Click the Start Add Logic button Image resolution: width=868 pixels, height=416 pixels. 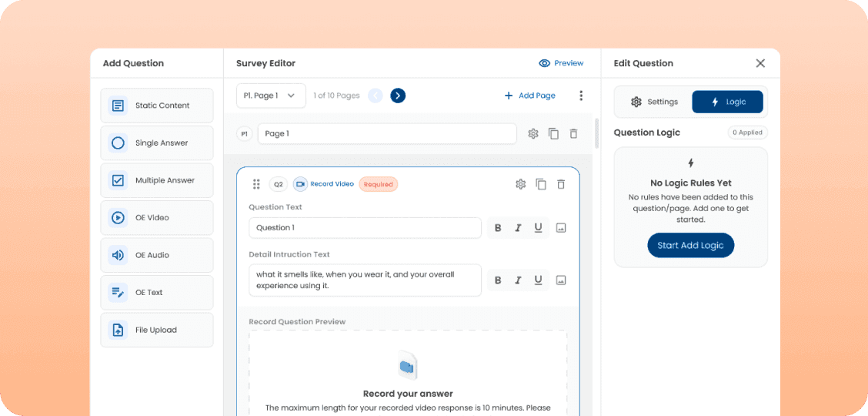pos(691,246)
